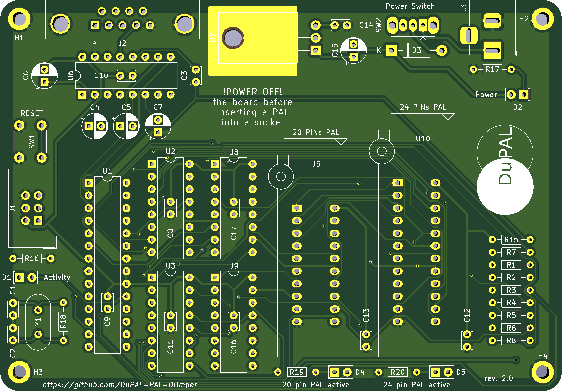Click the GitHub URL silkscreen text

pos(120,385)
